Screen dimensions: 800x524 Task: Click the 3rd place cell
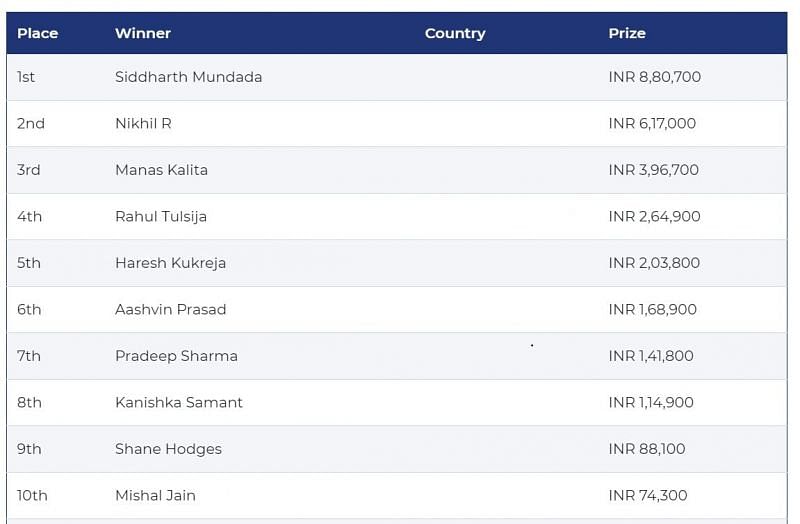click(x=29, y=170)
